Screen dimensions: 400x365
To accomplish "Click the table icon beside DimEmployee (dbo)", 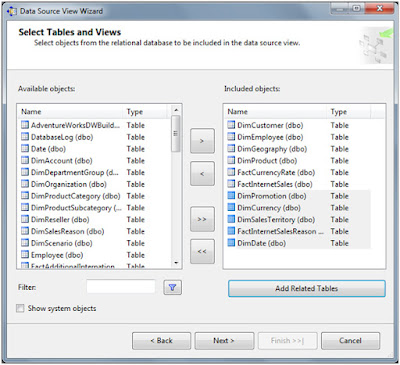I will click(x=231, y=137).
